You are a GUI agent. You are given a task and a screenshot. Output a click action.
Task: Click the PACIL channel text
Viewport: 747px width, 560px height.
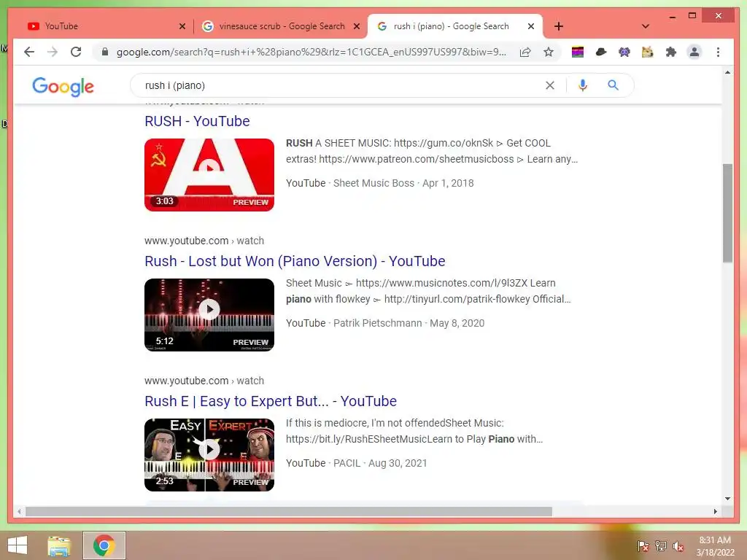pyautogui.click(x=347, y=463)
